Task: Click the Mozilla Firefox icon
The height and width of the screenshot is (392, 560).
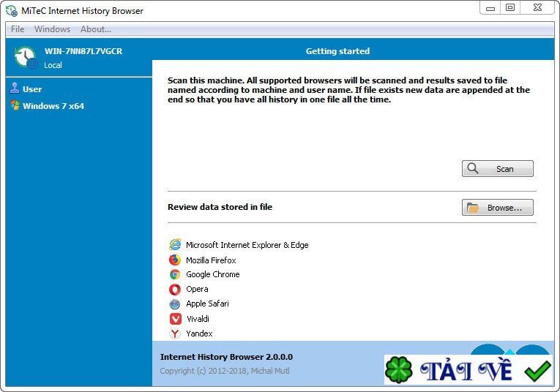Action: 175,260
